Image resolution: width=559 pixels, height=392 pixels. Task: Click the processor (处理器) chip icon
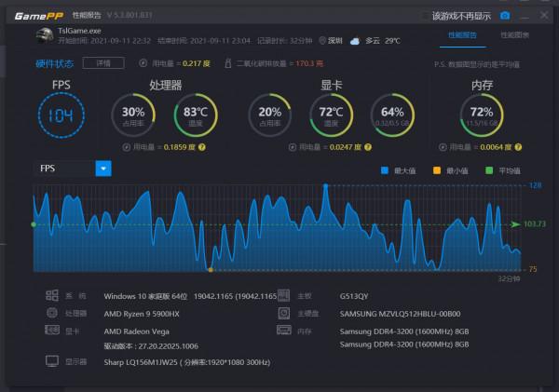52,313
